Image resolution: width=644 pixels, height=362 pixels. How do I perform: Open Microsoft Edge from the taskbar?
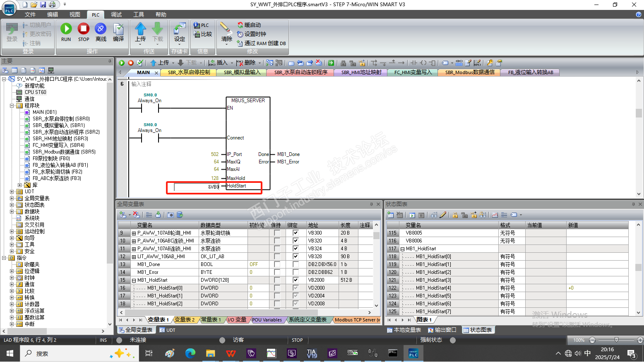click(x=190, y=353)
